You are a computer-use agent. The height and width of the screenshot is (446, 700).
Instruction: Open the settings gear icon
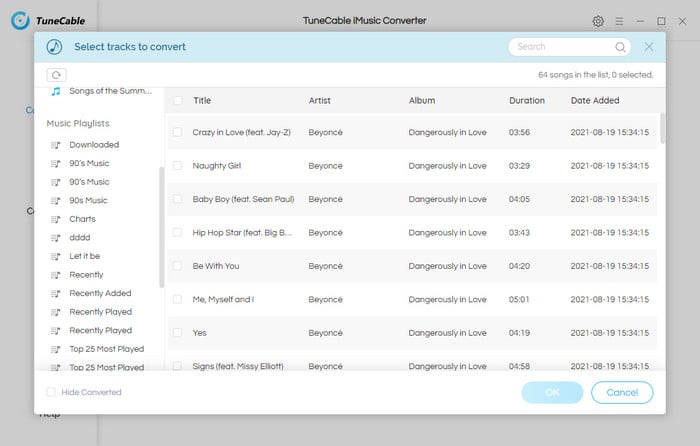(x=598, y=21)
